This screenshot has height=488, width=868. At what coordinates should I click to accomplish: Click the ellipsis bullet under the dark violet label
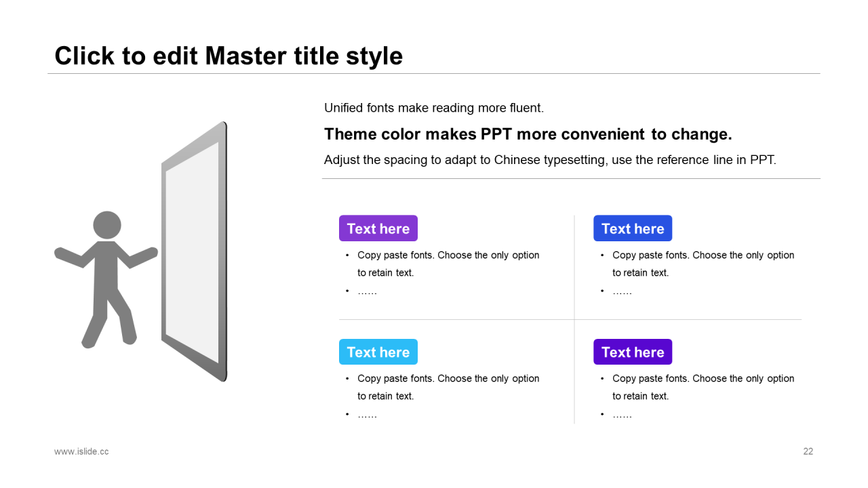[622, 415]
